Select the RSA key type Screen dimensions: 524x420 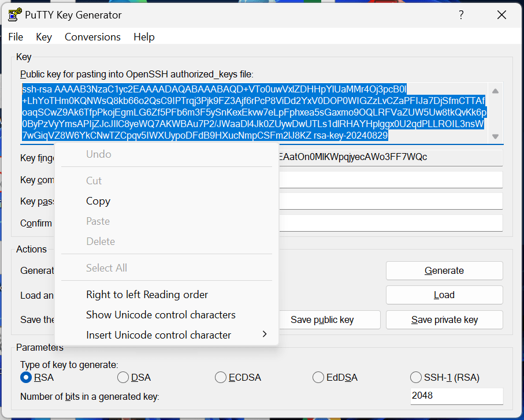coord(37,377)
